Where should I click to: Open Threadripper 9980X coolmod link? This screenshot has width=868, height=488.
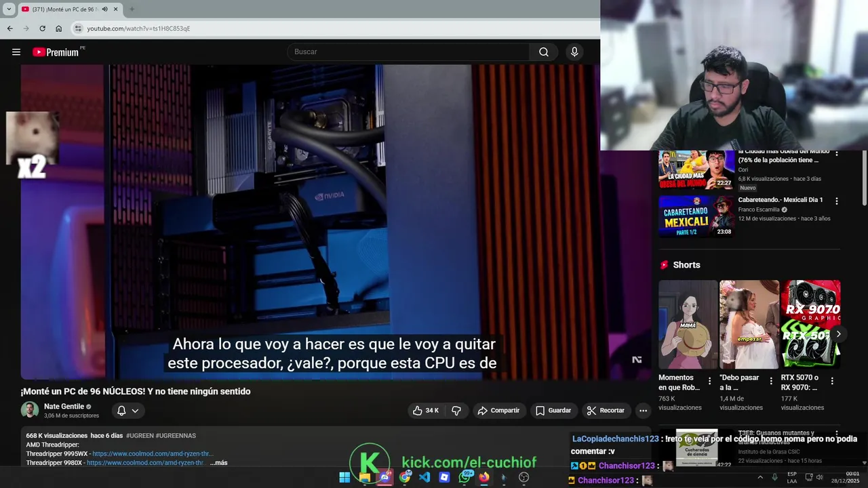pyautogui.click(x=145, y=463)
